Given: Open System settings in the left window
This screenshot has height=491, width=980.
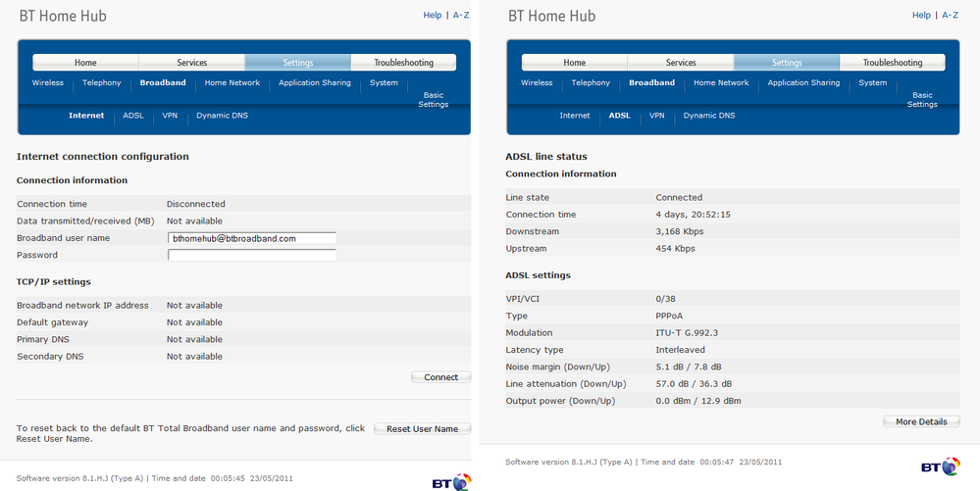Looking at the screenshot, I should point(384,82).
